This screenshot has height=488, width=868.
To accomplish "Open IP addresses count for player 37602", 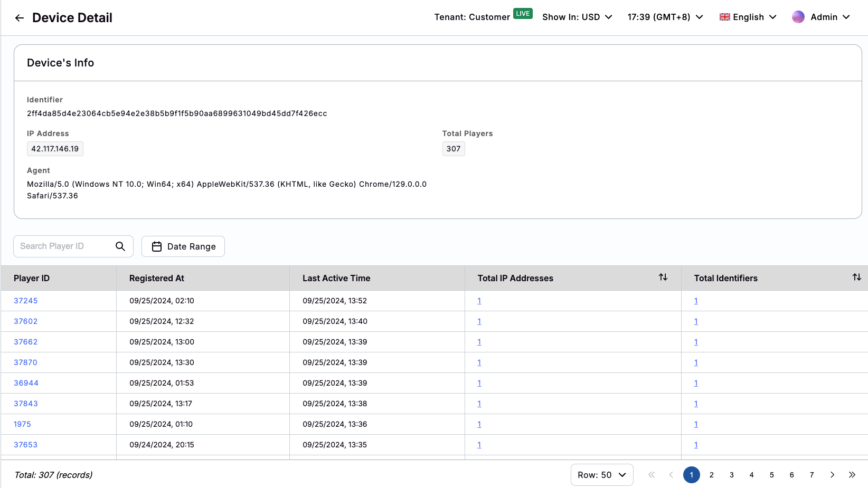I will pos(479,321).
